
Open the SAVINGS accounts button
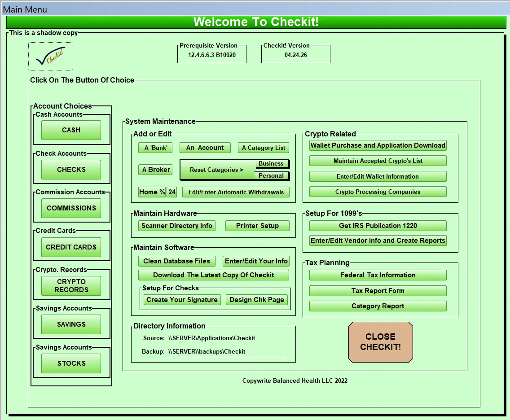[71, 324]
